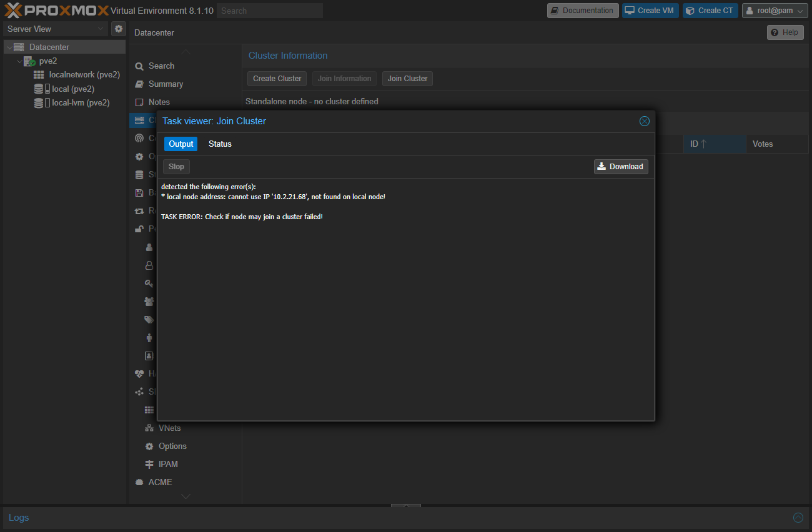Click the 'Task viewer: Join Cluster' title

pyautogui.click(x=214, y=121)
